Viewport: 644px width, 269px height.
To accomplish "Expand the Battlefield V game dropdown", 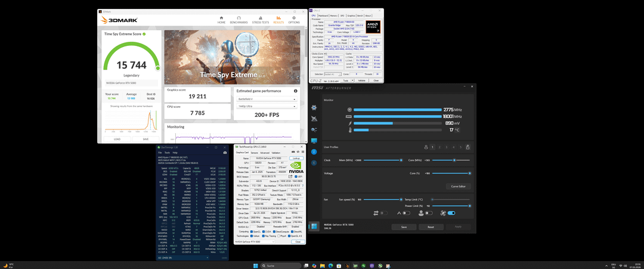I will (x=267, y=100).
